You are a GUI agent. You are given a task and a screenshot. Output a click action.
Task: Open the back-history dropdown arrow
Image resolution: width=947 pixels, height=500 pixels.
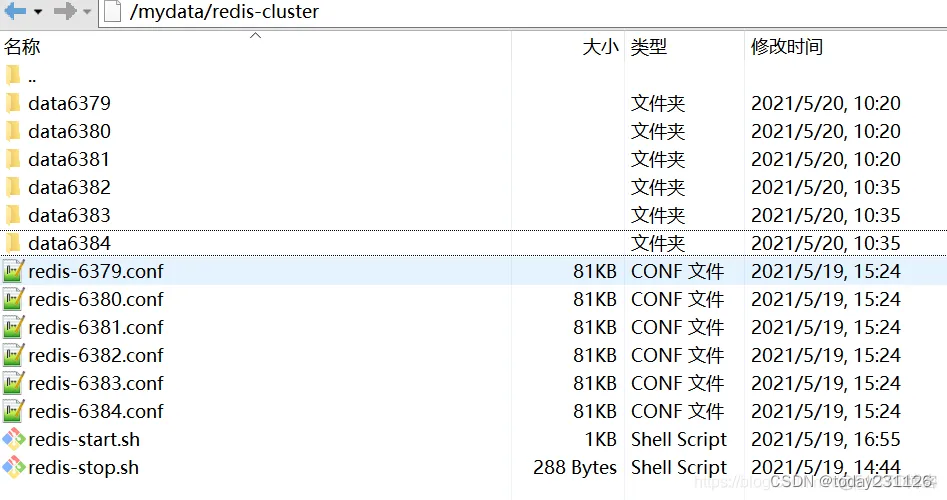(38, 11)
